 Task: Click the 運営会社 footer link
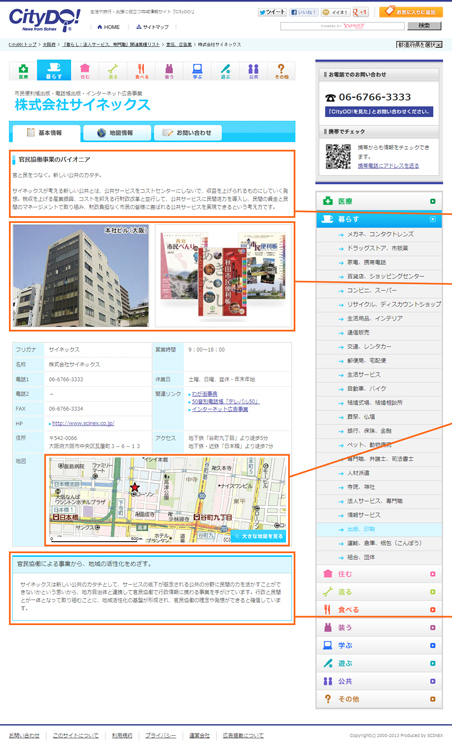click(x=199, y=736)
